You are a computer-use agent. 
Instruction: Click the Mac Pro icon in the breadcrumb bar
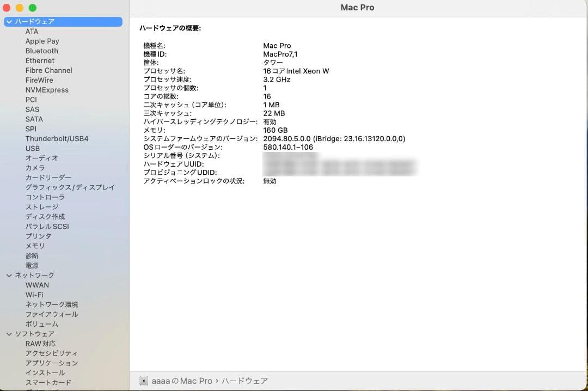coord(143,381)
